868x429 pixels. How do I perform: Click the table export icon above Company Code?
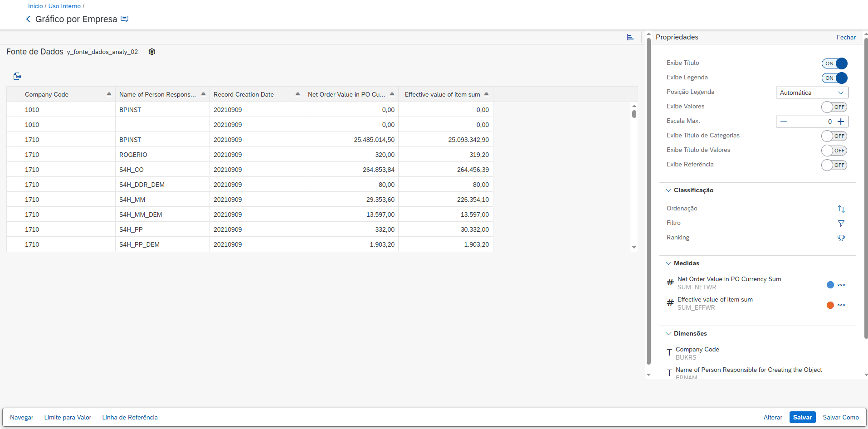tap(17, 76)
